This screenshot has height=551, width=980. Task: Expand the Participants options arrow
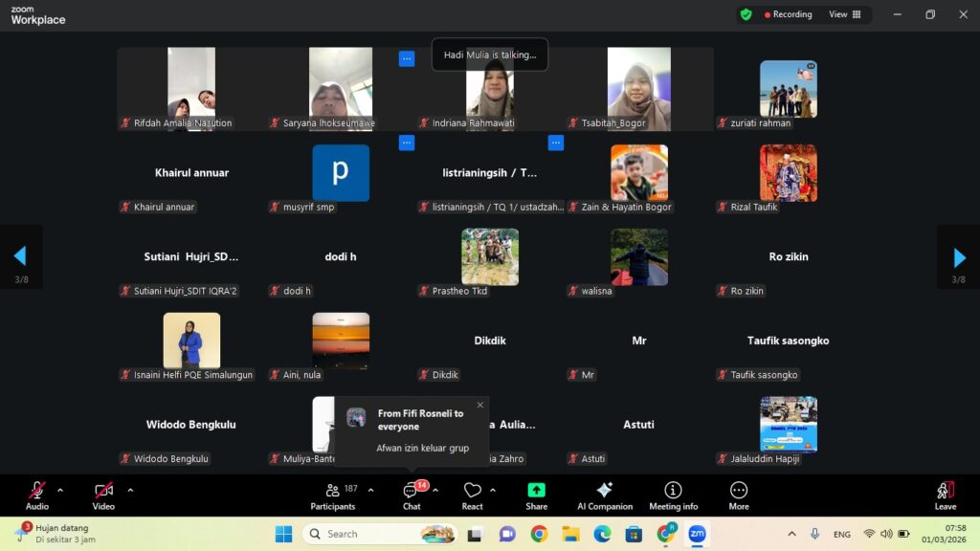click(370, 491)
